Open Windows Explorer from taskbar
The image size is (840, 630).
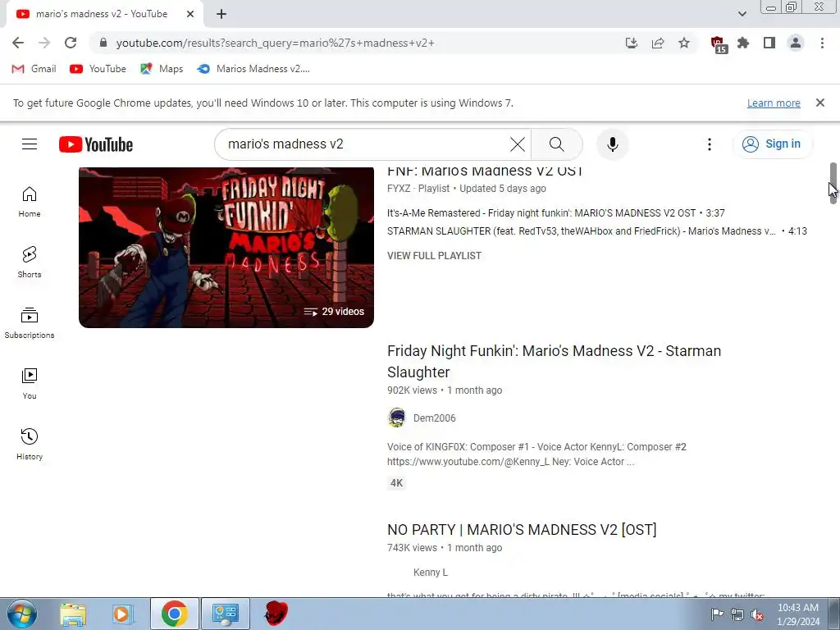tap(72, 614)
